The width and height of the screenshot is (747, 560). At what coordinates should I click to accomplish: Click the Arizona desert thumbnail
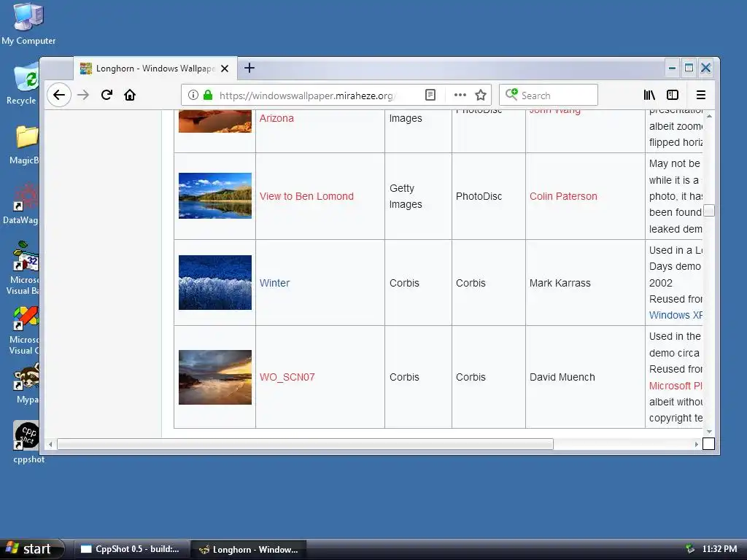pos(215,121)
